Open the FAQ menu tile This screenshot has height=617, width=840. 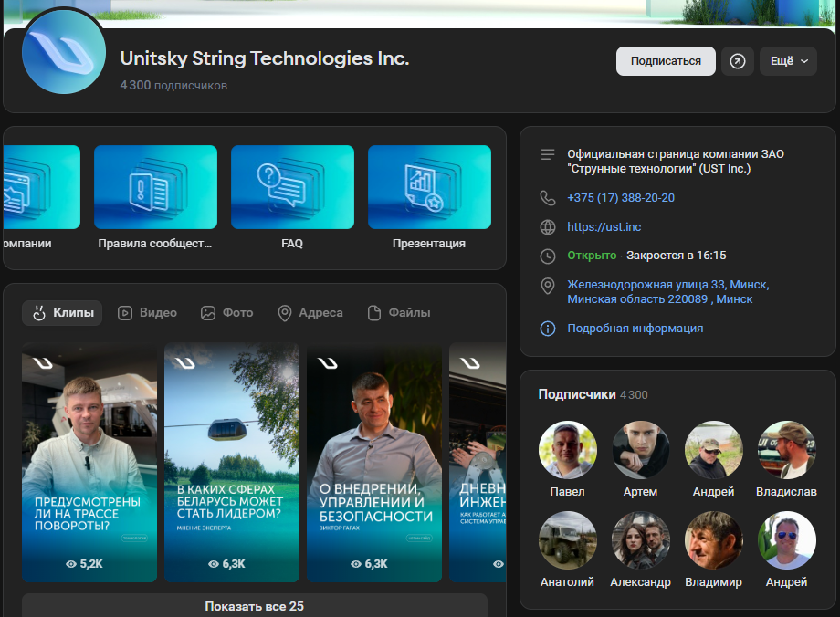click(x=292, y=197)
